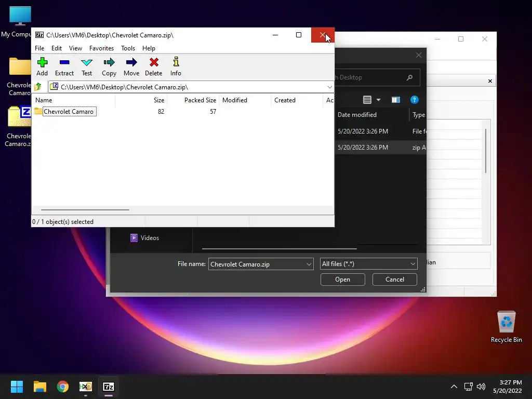Viewport: 532px width, 399px height.
Task: Select Videos in the dialog sidebar
Action: [x=144, y=238]
